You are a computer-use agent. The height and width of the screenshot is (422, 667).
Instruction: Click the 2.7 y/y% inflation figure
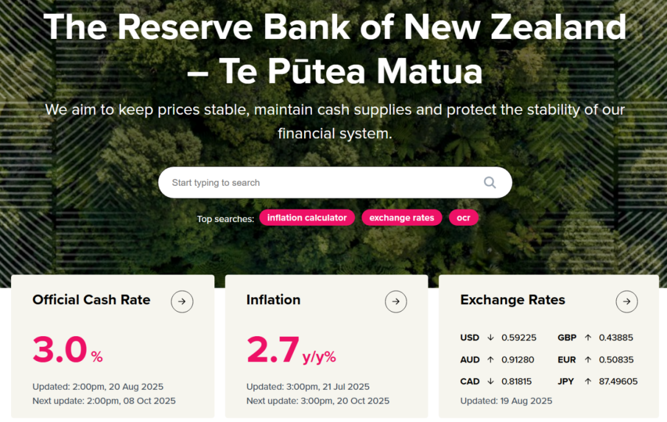[x=291, y=350]
